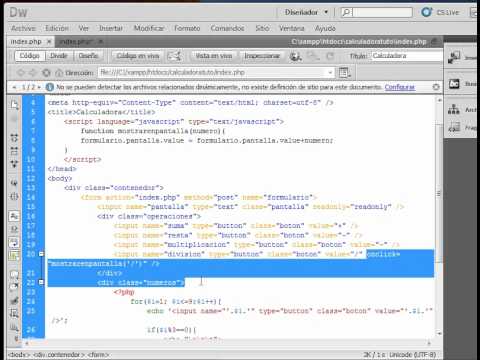Screen dimensions: 480x360
Task: Click the back navigation arrow
Action: 21,72
